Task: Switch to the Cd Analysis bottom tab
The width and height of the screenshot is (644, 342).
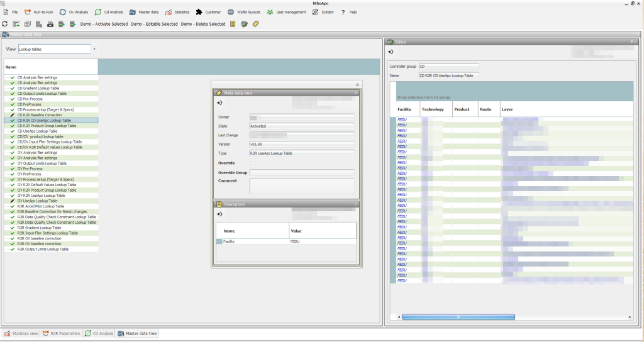Action: click(99, 333)
